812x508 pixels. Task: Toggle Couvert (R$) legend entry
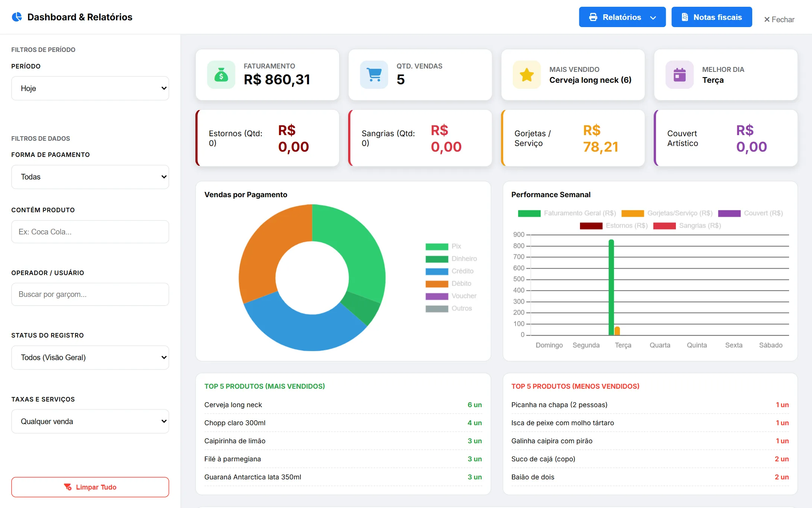pos(750,213)
